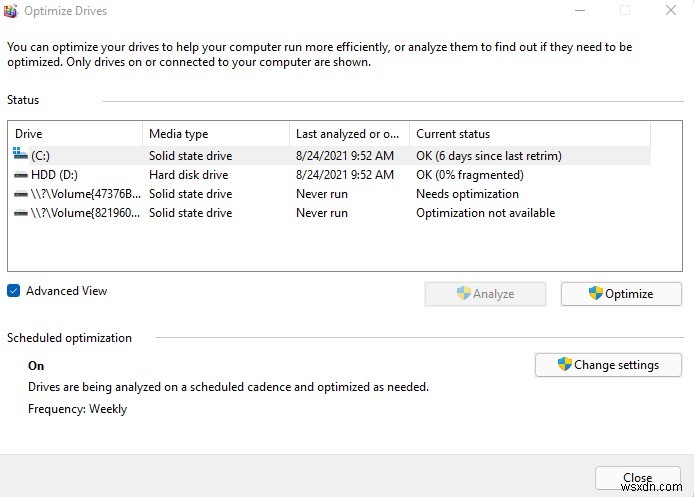The width and height of the screenshot is (694, 497).
Task: Uncheck the Advanced View checkbox
Action: [13, 291]
